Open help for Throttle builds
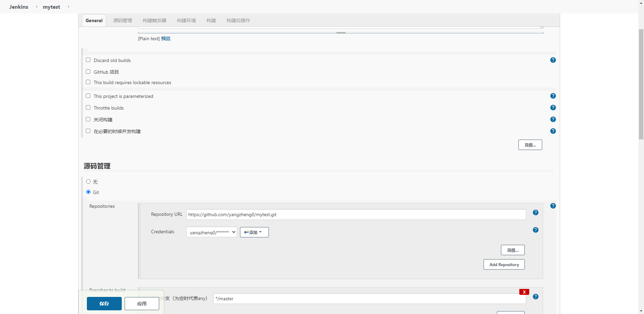Screen dimensions: 644x314 pyautogui.click(x=553, y=108)
